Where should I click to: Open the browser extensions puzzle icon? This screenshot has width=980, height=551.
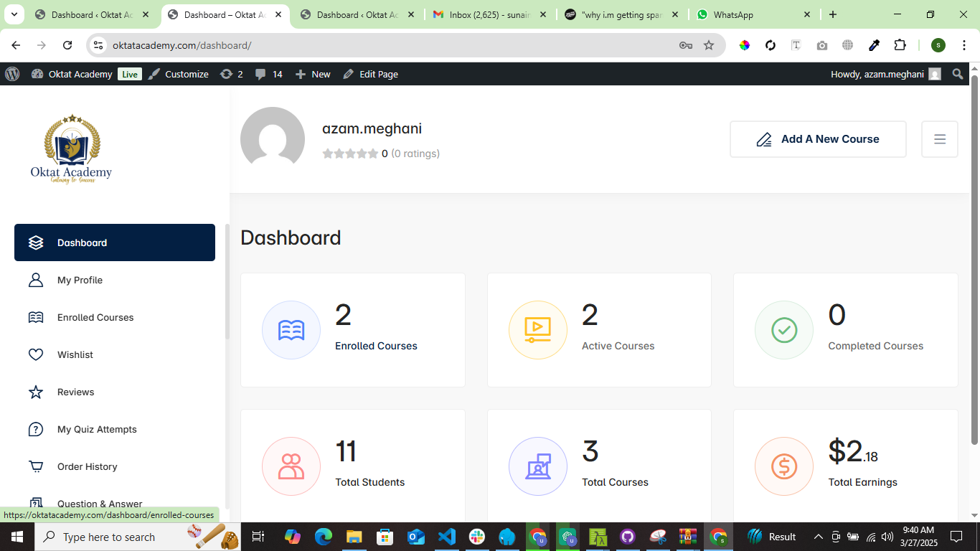(900, 45)
